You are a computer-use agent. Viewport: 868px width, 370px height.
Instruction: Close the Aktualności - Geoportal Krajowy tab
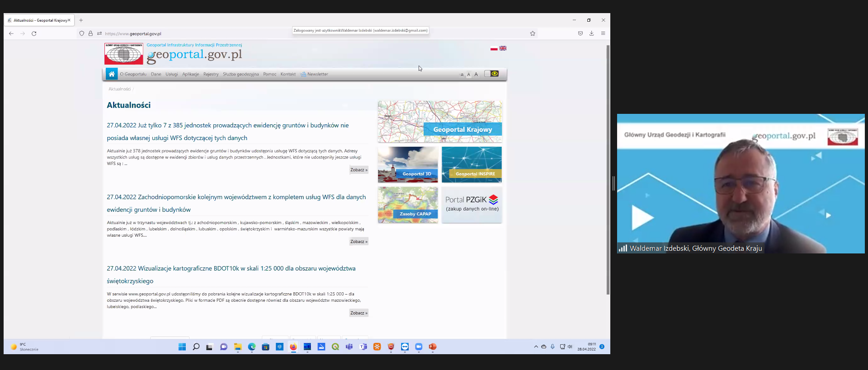click(x=69, y=20)
